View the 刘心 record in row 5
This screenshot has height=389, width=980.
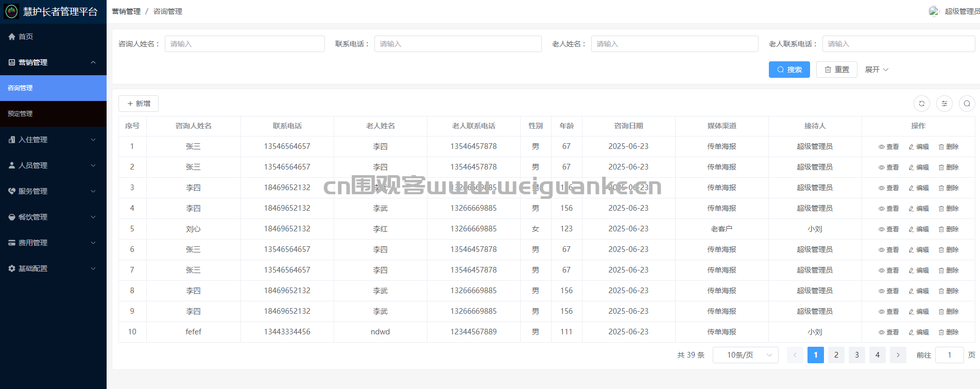[x=889, y=229]
